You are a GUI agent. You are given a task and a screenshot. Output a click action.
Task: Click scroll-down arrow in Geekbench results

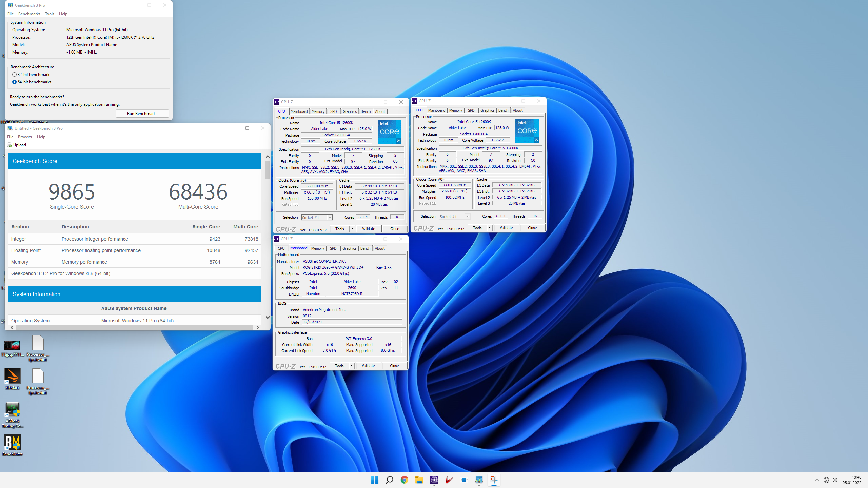(x=268, y=317)
